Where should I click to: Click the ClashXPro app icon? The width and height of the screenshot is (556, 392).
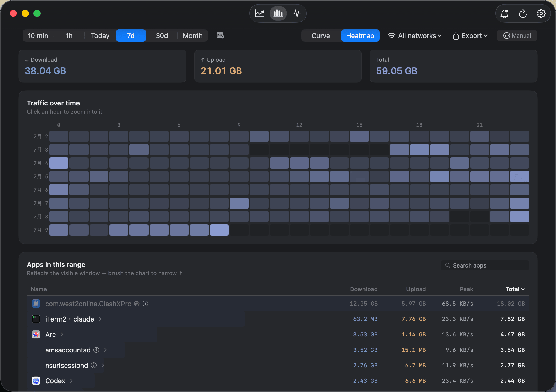[36, 304]
